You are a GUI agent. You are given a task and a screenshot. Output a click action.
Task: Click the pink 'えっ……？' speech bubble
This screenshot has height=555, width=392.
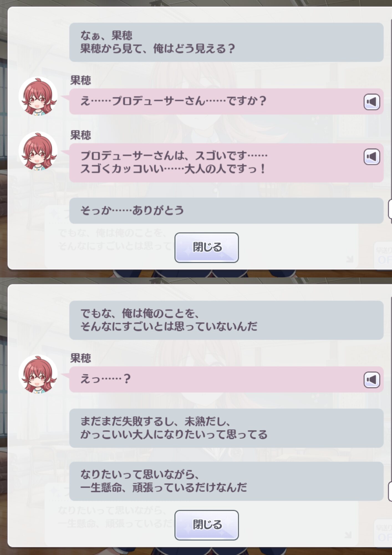coord(226,379)
